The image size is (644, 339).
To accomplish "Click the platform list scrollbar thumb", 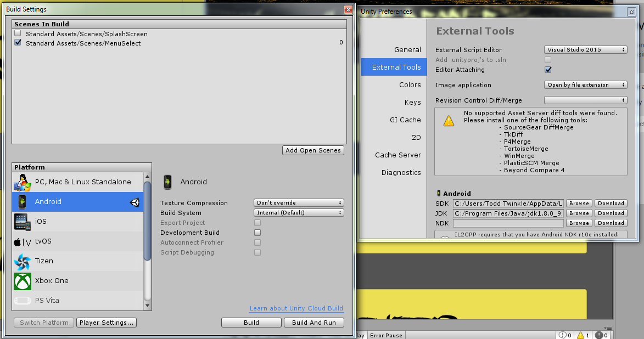I will [x=148, y=221].
